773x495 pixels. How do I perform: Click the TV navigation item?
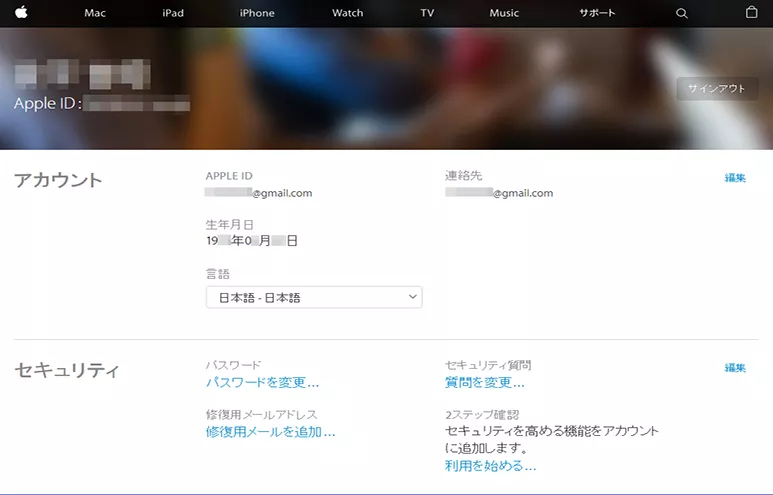click(x=427, y=13)
